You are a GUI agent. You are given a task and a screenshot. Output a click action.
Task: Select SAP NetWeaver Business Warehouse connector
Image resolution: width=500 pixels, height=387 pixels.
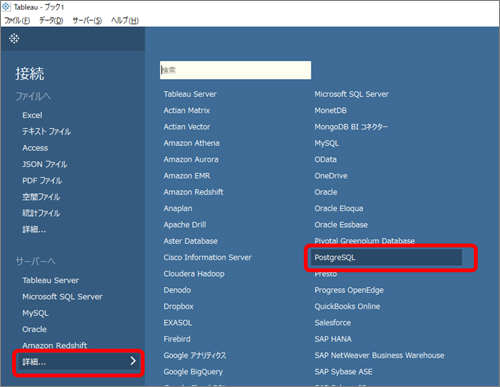click(379, 356)
